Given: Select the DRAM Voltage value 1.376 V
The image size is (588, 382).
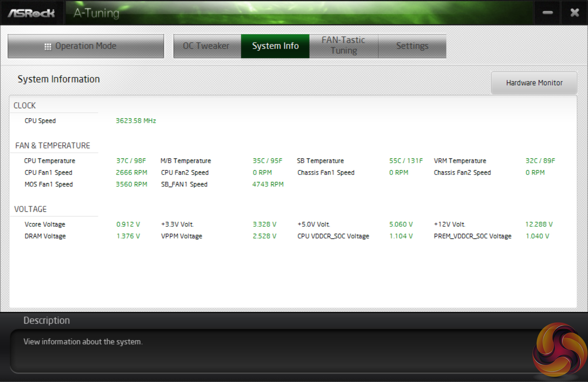Looking at the screenshot, I should [x=128, y=236].
